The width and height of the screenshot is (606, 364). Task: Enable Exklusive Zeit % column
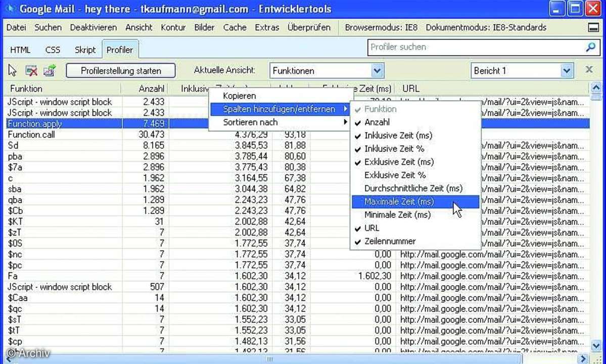(x=415, y=175)
